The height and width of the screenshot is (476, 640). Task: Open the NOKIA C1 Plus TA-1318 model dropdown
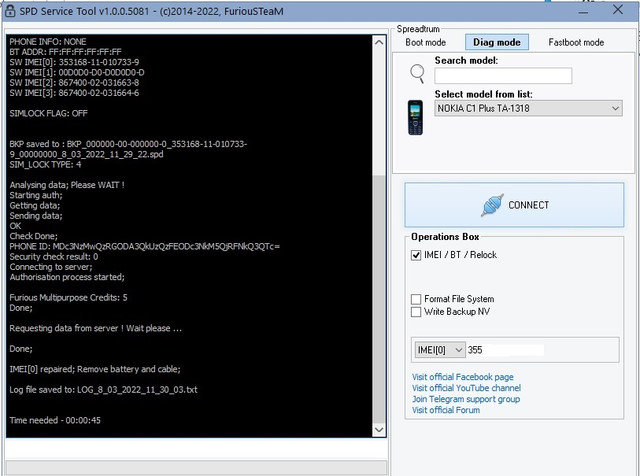pyautogui.click(x=528, y=108)
